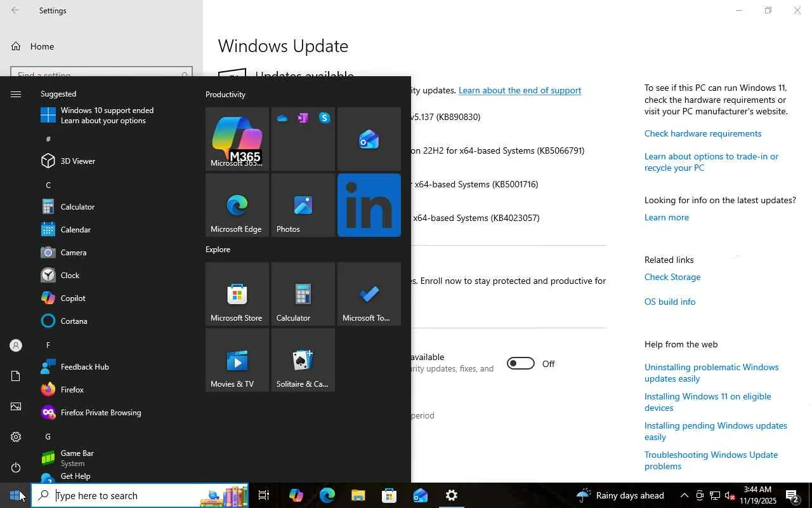812x508 pixels.
Task: Click the Productivity group heading
Action: pos(225,95)
